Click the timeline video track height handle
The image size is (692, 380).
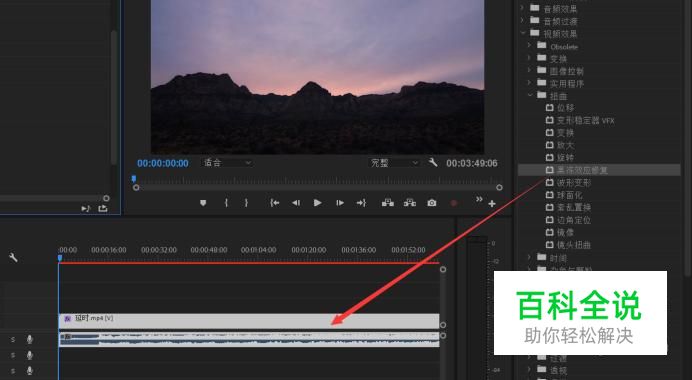[x=443, y=325]
